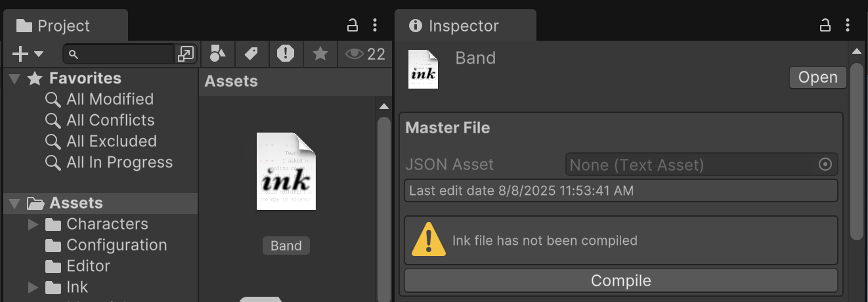Click the Project panel three-dot menu
The height and width of the screenshot is (302, 868).
click(x=375, y=26)
